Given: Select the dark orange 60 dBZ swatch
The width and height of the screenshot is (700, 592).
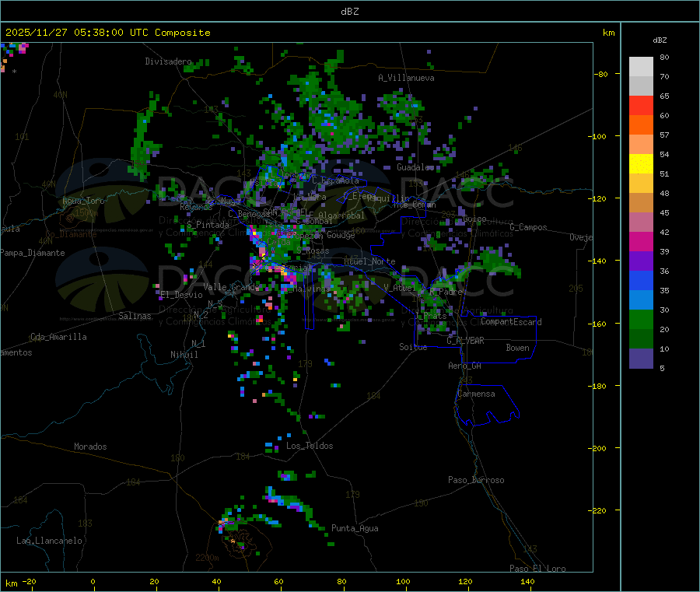Looking at the screenshot, I should (x=641, y=125).
